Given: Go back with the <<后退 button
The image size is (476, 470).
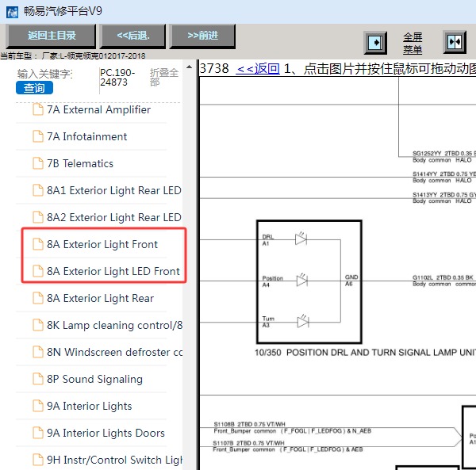Looking at the screenshot, I should pos(132,36).
